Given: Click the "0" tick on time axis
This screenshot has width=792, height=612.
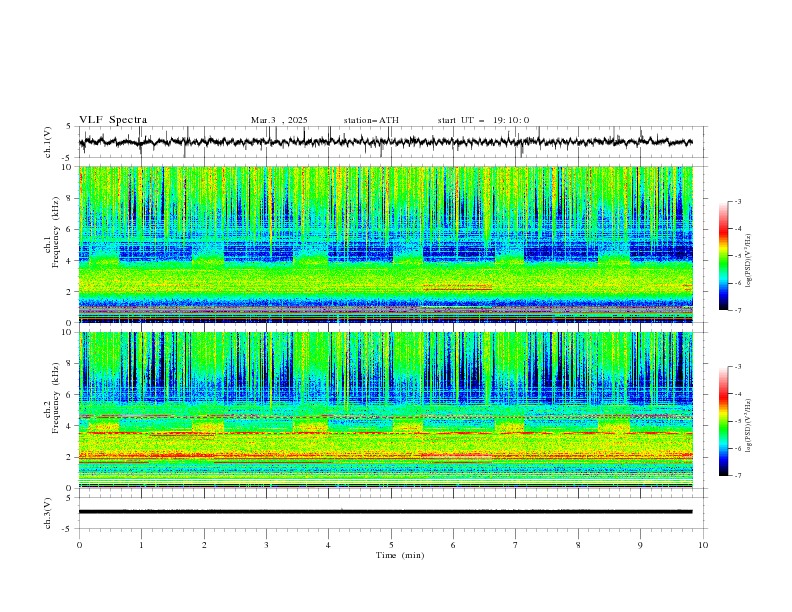Looking at the screenshot, I should 79,545.
